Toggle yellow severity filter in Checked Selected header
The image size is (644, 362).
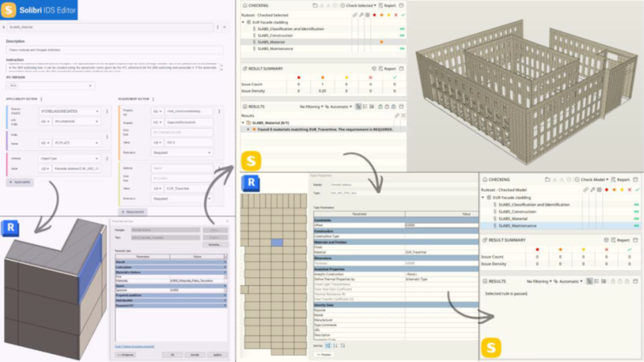point(388,15)
